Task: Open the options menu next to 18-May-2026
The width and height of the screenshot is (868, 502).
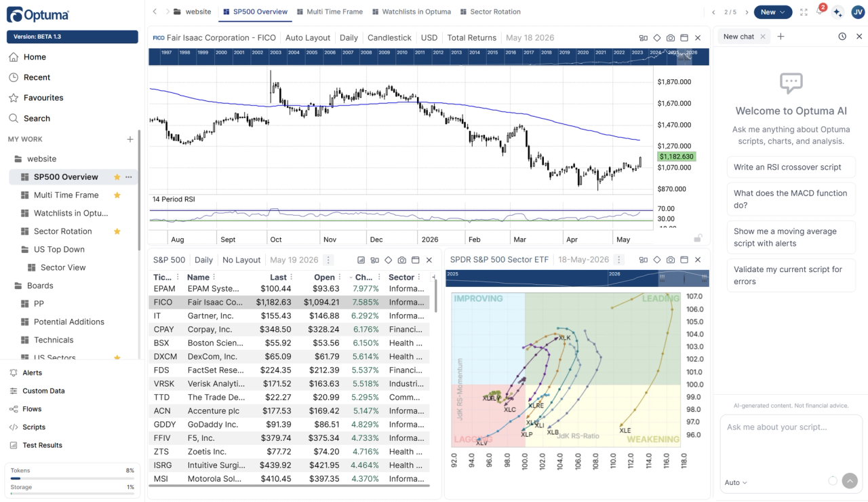Action: point(619,260)
